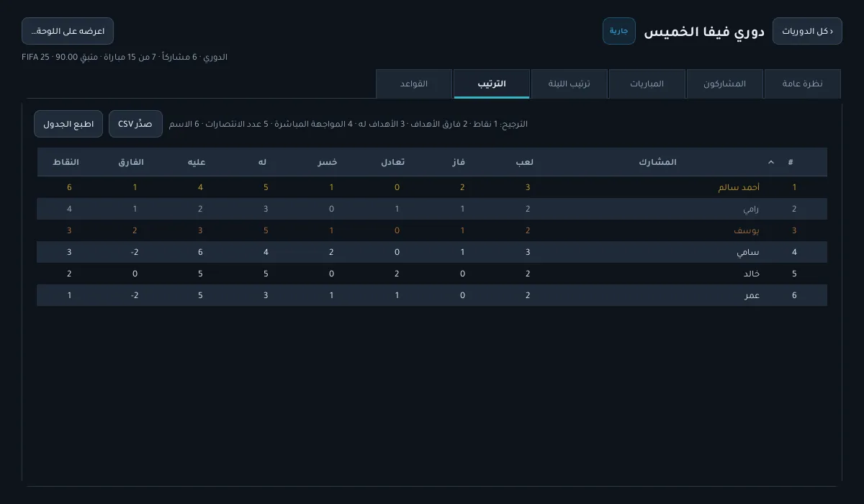Click points value 6 for احمد سالم
Image resolution: width=864 pixels, height=504 pixels.
point(69,187)
